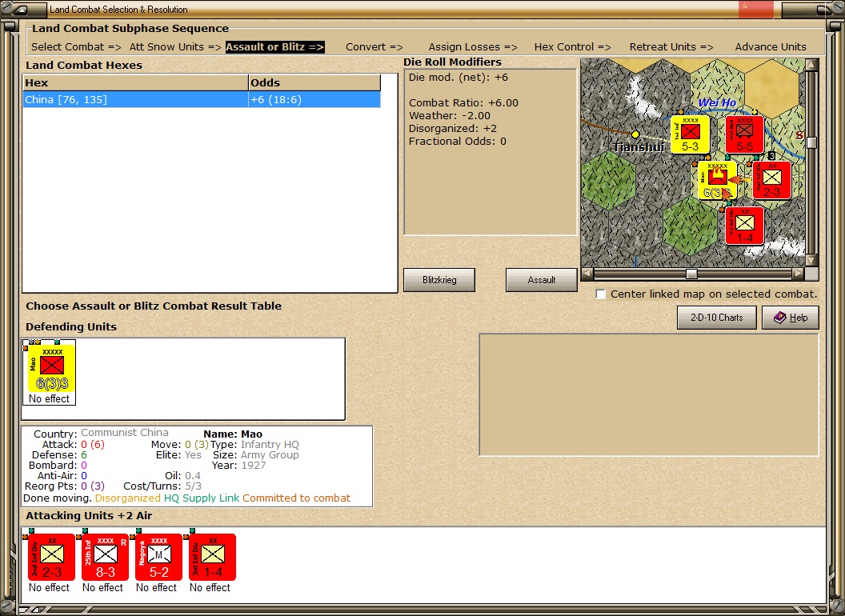Click the red 1-4 unit on the map
Image resolution: width=845 pixels, height=616 pixels.
coord(744,226)
